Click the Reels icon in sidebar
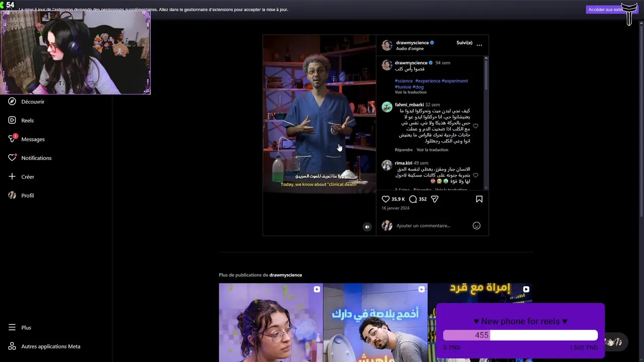 pyautogui.click(x=12, y=120)
